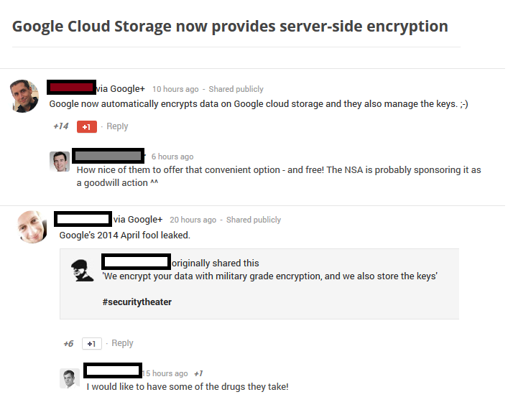Open the '10 hours ago' timestamp link
This screenshot has height=420, width=508.
click(175, 89)
